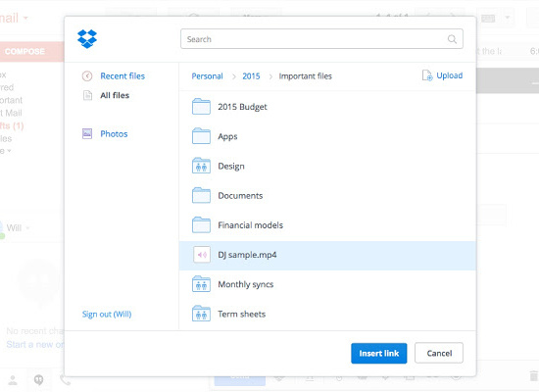Screen dimensions: 539x392
Task: Click the person icon in Gmail's chat bar
Action: [13, 380]
